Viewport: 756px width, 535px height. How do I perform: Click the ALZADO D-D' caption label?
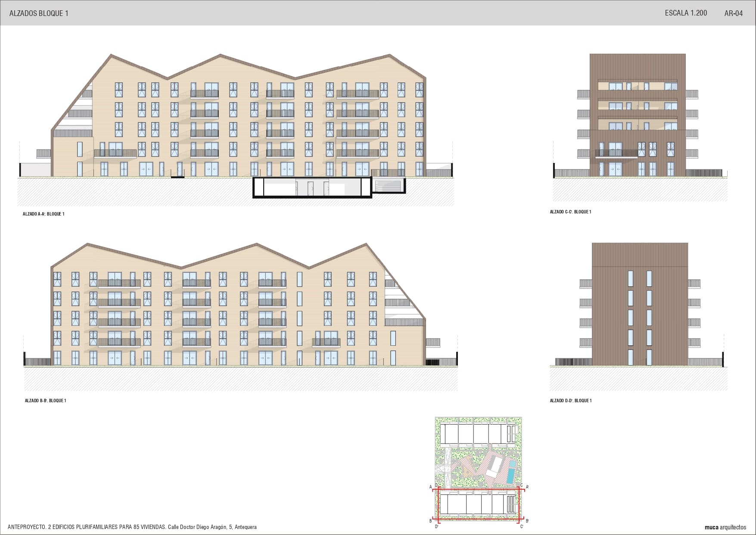pos(570,400)
